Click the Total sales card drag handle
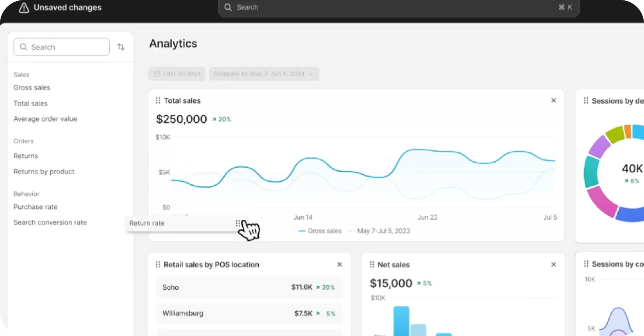The height and width of the screenshot is (336, 644). point(158,101)
